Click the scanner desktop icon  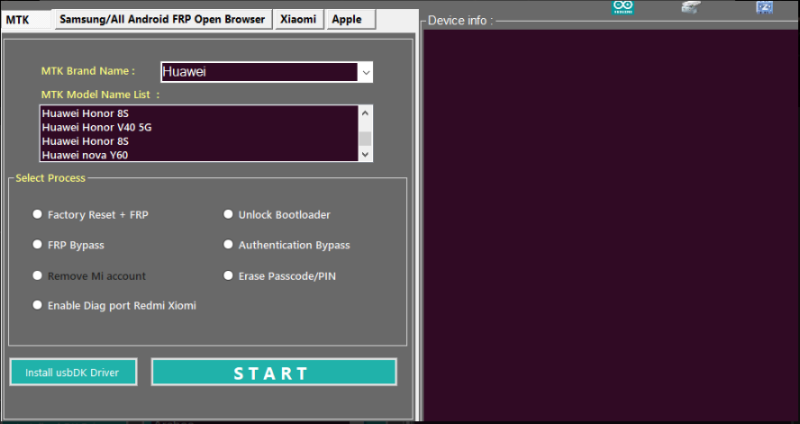[691, 7]
